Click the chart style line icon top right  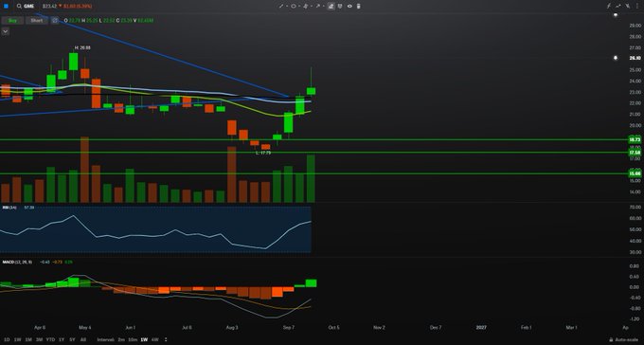618,7
